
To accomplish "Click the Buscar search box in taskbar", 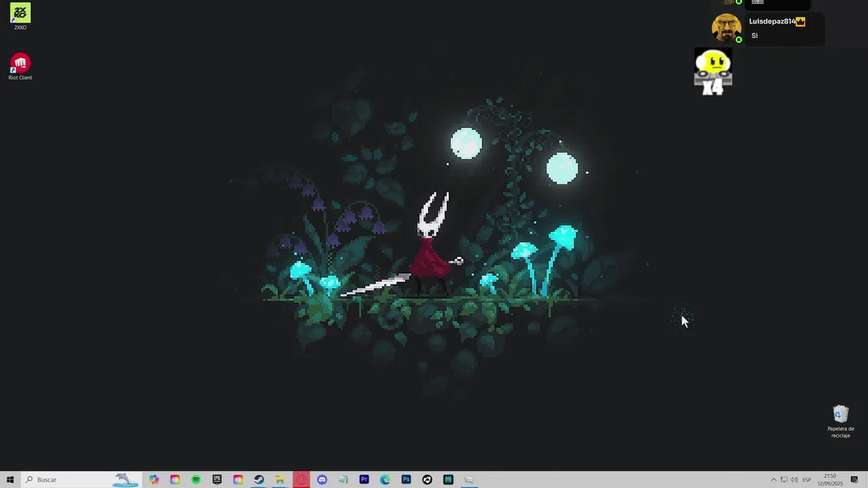I will [81, 480].
